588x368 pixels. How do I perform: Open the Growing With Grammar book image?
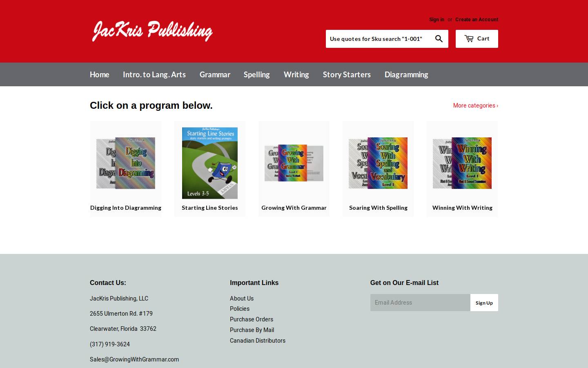[x=294, y=163]
